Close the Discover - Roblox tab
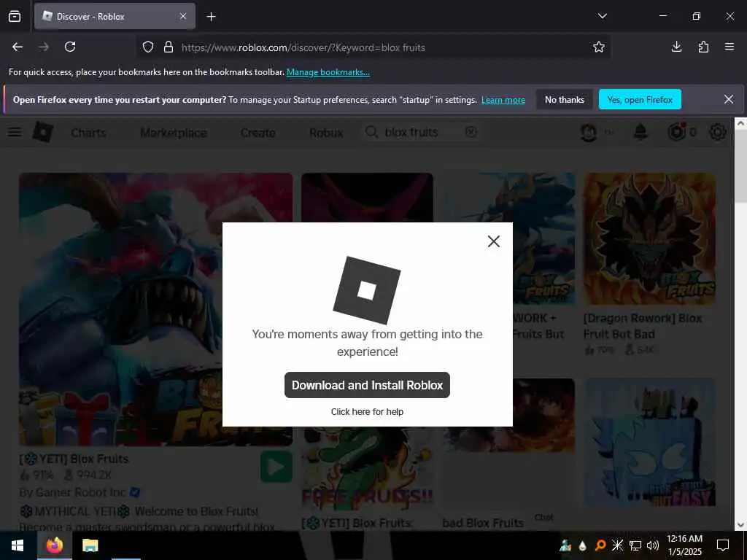 coord(183,16)
